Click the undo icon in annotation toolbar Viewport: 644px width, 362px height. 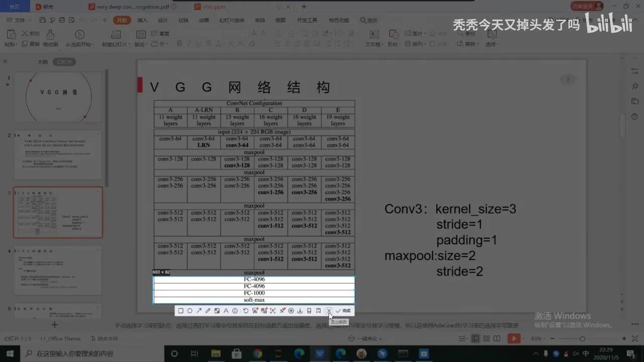pos(246,310)
